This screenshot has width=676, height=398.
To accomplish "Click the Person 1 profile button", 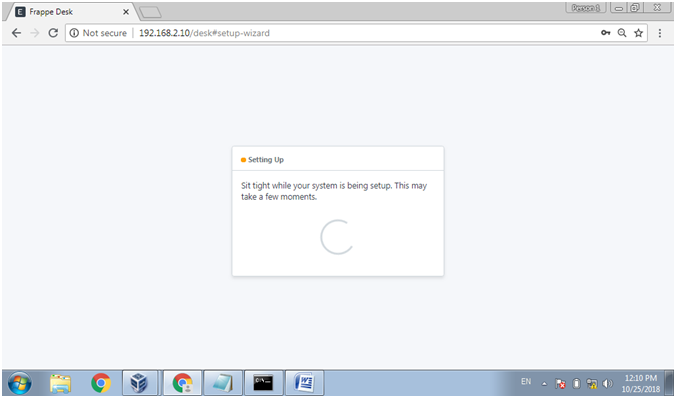I will [x=585, y=8].
